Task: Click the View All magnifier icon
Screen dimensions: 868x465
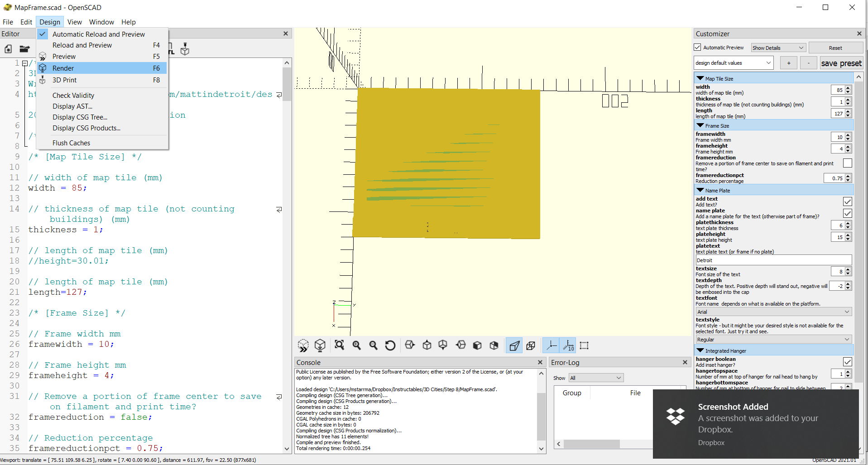Action: (339, 345)
